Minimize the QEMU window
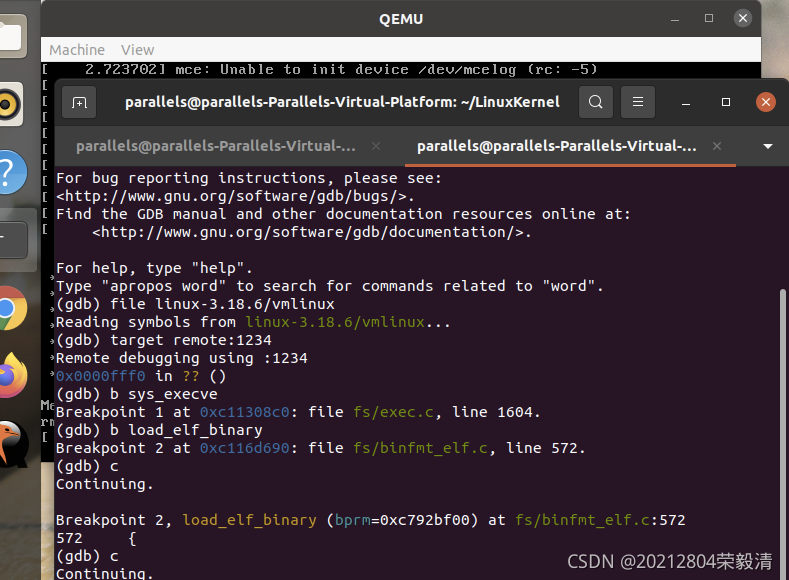Viewport: 789px width, 580px height. [675, 19]
